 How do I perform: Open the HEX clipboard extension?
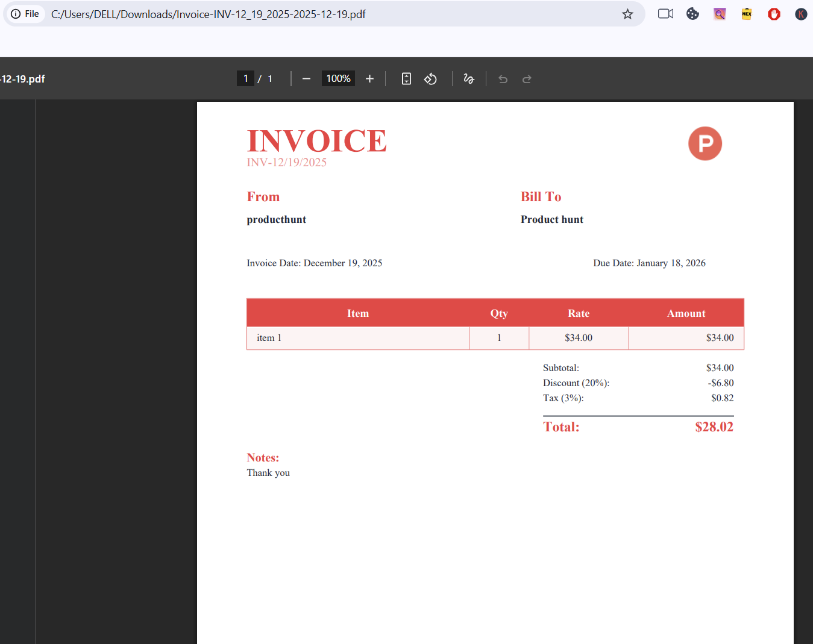point(746,14)
